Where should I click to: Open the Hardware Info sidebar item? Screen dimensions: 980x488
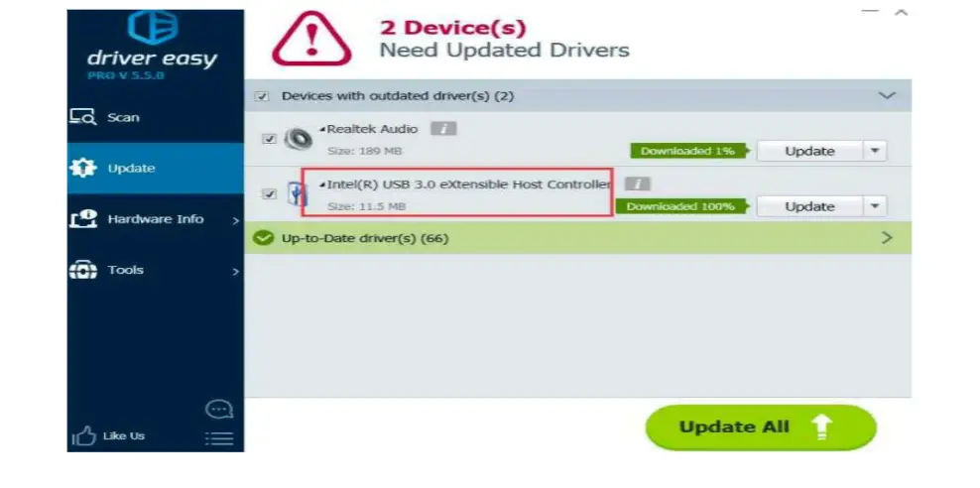pos(156,219)
